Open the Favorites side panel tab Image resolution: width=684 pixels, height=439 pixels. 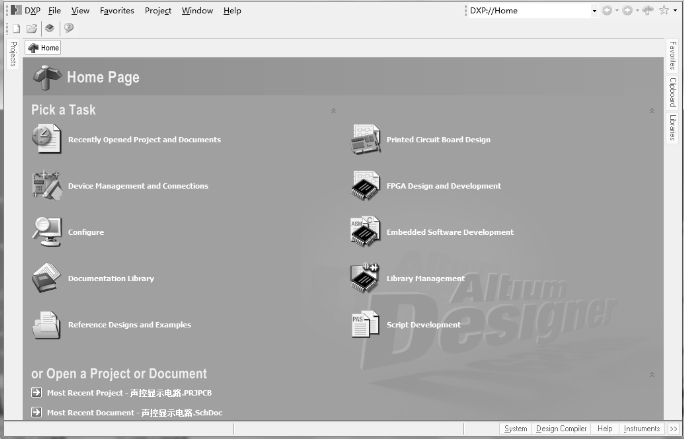pos(672,55)
